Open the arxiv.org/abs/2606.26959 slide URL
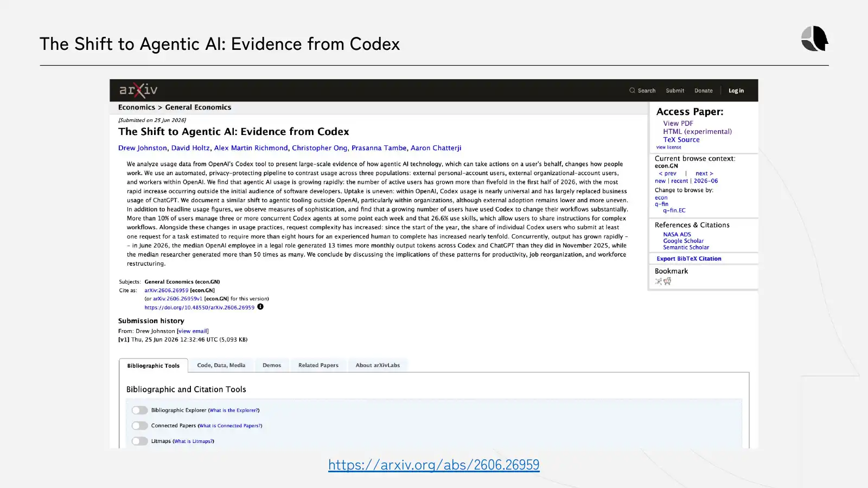Viewport: 868px width, 488px height. [434, 465]
